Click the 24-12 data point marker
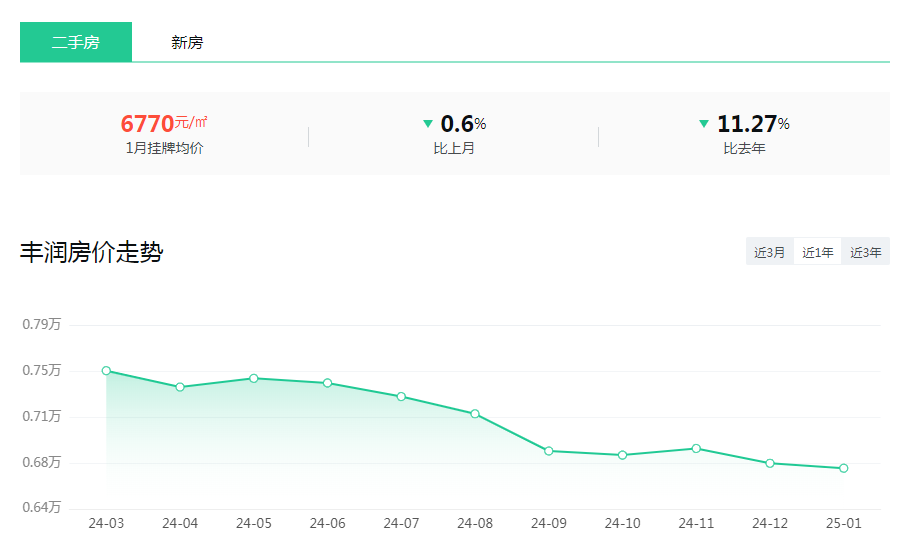The height and width of the screenshot is (550, 905). click(x=770, y=463)
